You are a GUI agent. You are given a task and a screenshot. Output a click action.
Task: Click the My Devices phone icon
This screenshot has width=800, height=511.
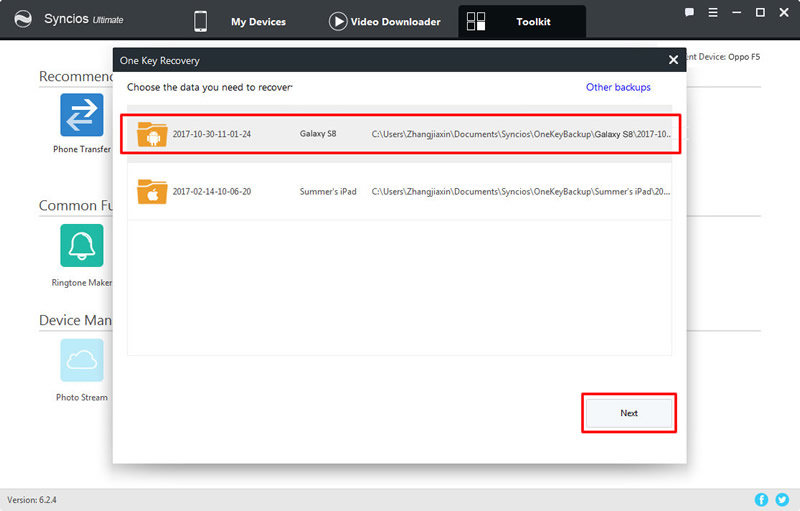(201, 21)
